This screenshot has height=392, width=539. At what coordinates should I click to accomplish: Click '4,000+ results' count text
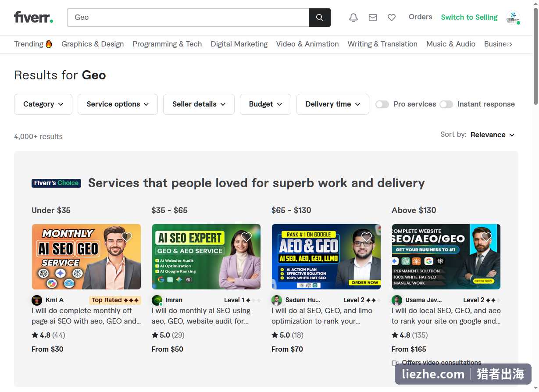point(38,136)
